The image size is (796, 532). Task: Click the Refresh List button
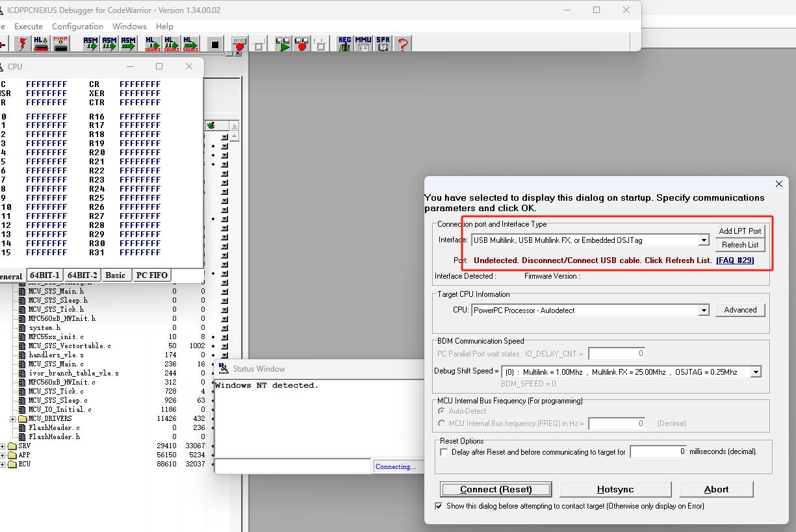point(740,245)
